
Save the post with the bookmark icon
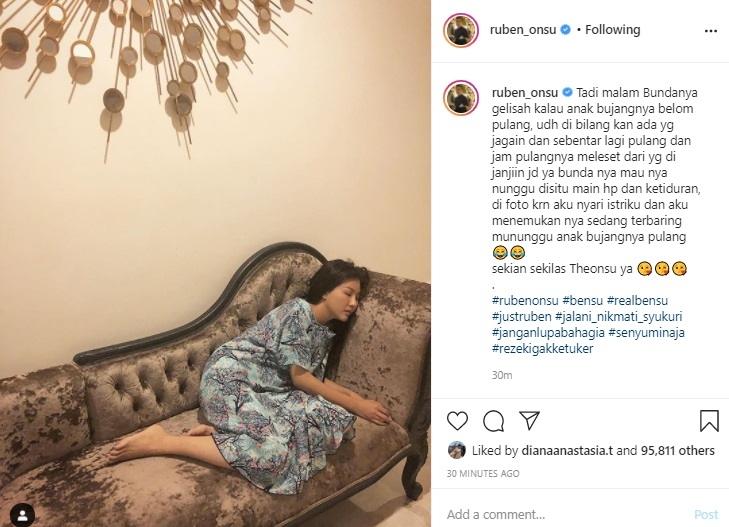pyautogui.click(x=709, y=421)
